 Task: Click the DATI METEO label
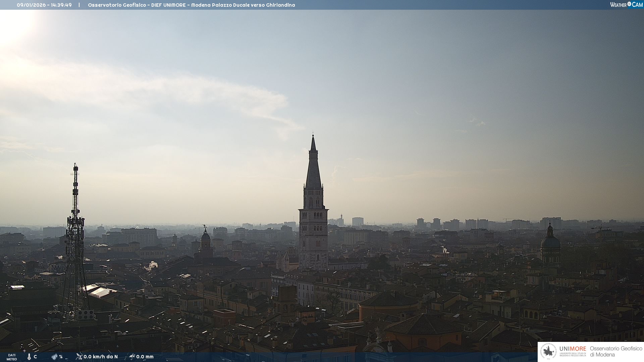pos(12,357)
